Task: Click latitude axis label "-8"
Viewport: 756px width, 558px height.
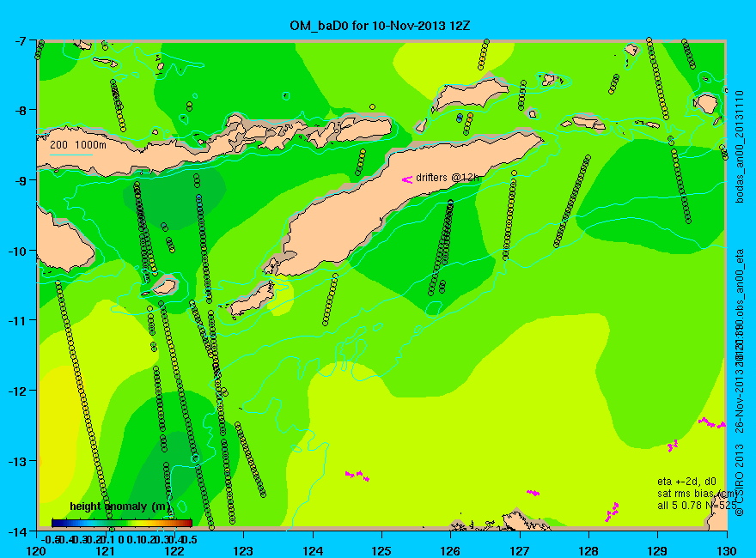Action: coord(20,110)
